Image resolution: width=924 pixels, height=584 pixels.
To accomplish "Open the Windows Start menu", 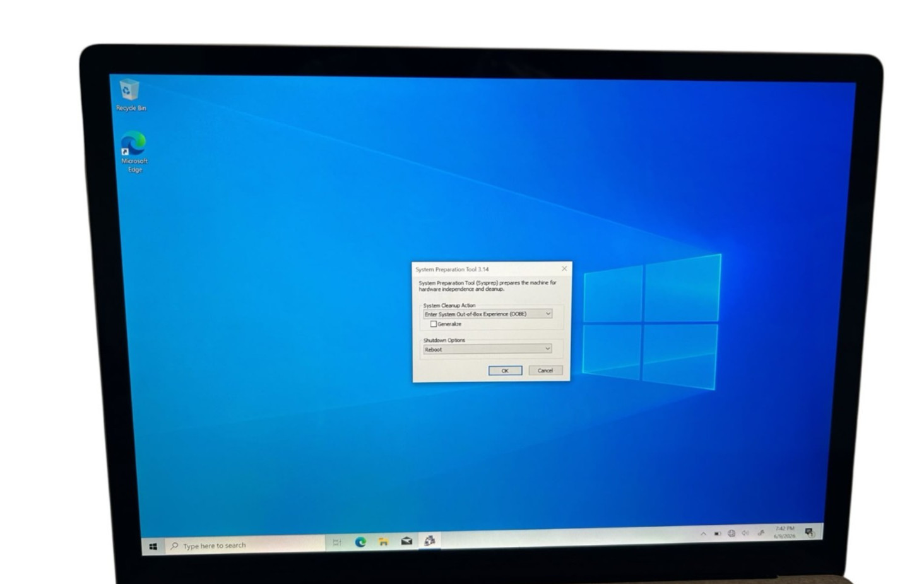I will pyautogui.click(x=153, y=546).
